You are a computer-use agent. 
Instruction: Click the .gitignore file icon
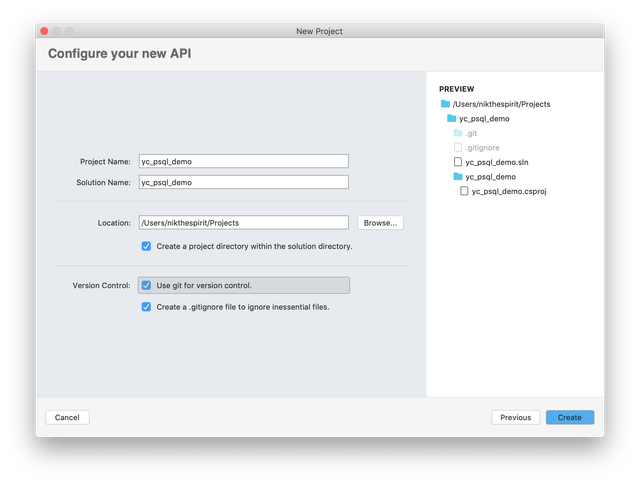[458, 147]
